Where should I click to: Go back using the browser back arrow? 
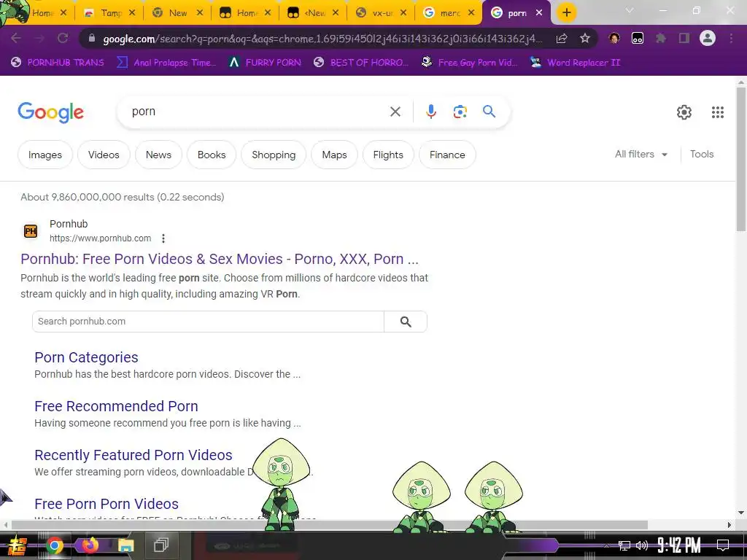(x=16, y=38)
